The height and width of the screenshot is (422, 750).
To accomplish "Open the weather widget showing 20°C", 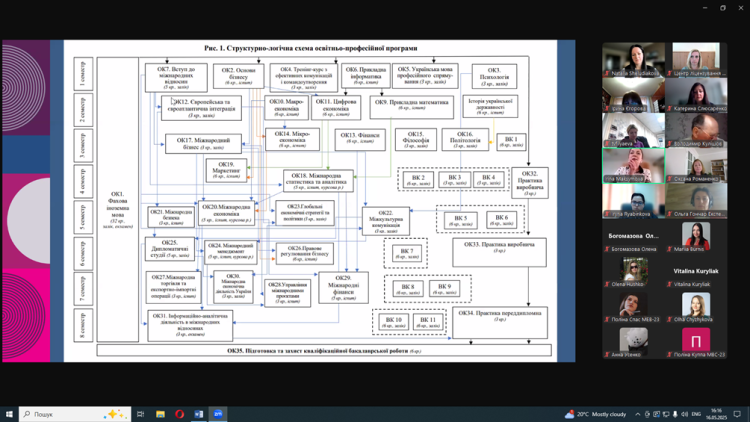I will pos(597,414).
